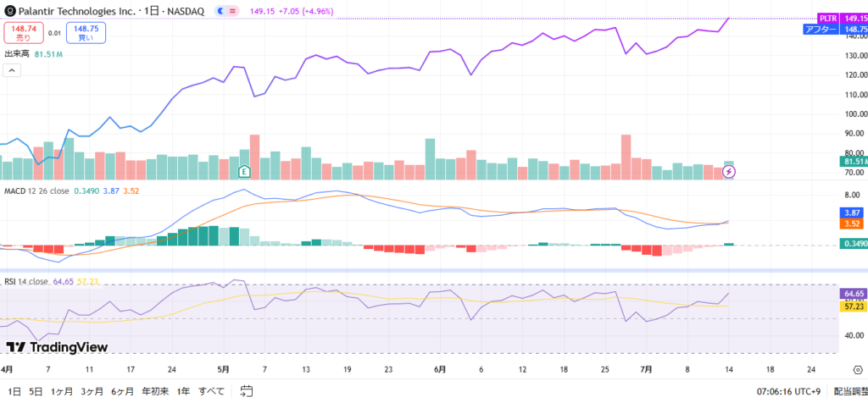Click the 配当調整 adjustment button
Viewport: 868px width, 403px height.
tap(851, 391)
